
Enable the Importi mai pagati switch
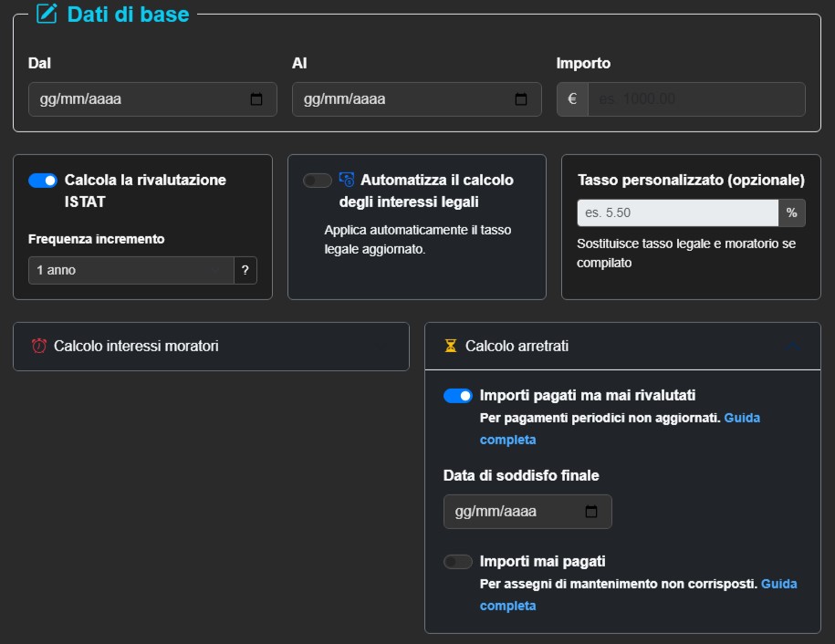tap(458, 562)
